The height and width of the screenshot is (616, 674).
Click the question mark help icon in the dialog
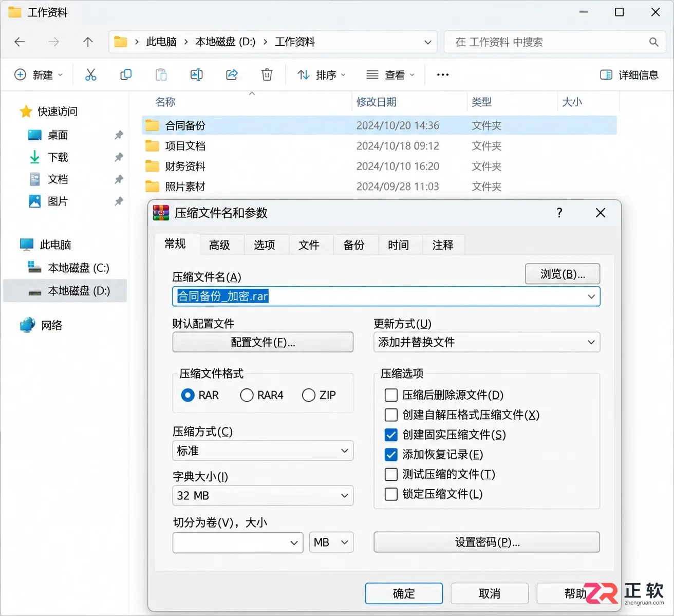tap(559, 213)
